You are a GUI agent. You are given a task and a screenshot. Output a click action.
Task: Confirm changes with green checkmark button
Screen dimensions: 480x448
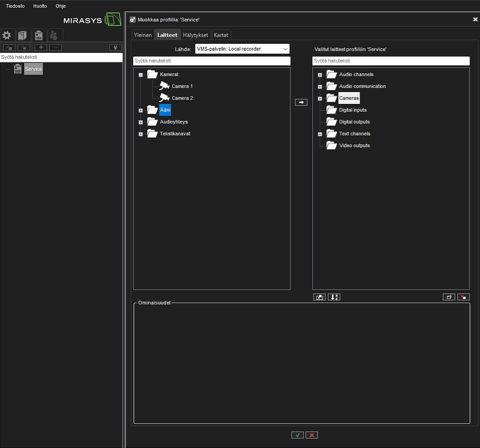coord(297,435)
